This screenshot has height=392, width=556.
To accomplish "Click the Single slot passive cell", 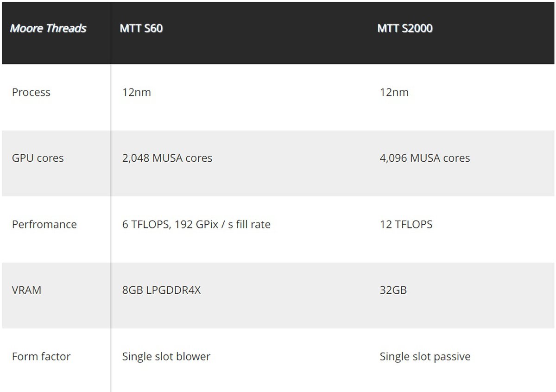I will point(425,356).
